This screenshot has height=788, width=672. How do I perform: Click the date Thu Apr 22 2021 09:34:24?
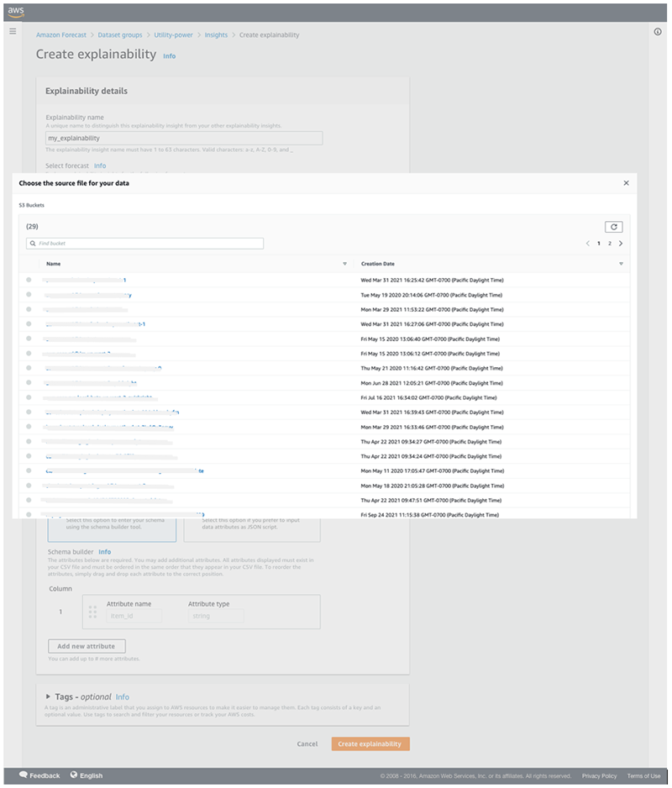pyautogui.click(x=431, y=456)
